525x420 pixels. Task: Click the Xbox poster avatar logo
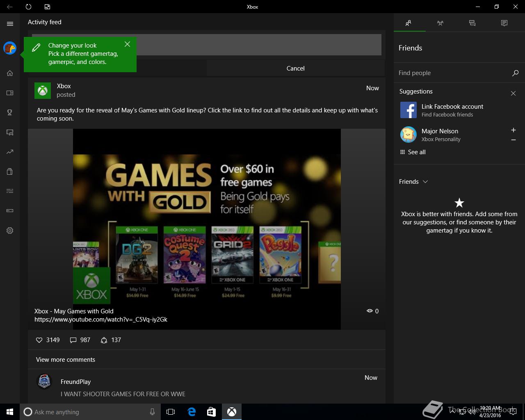[x=43, y=90]
